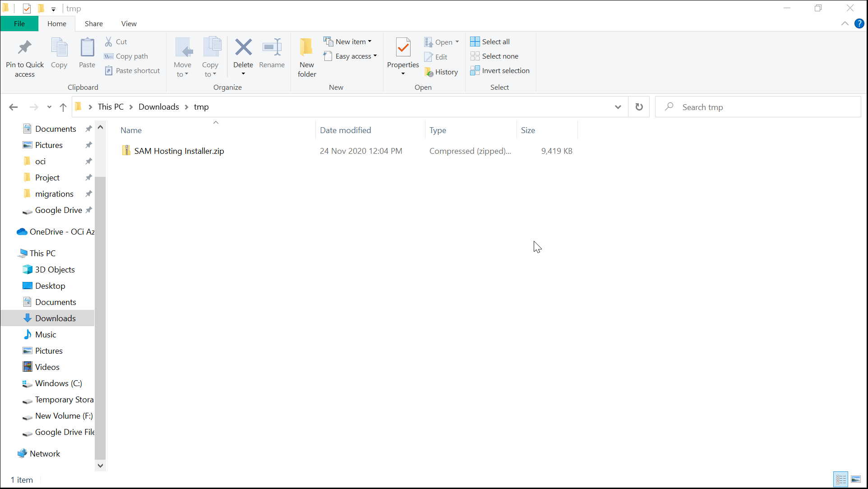This screenshot has height=489, width=868.
Task: Refresh the current folder view
Action: 639,107
